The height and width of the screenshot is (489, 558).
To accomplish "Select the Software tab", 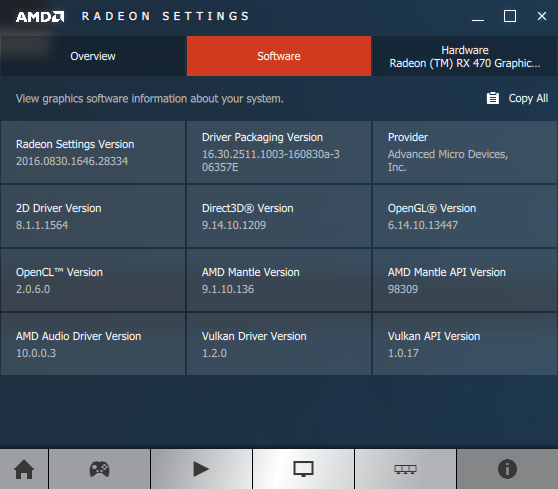I will [279, 56].
